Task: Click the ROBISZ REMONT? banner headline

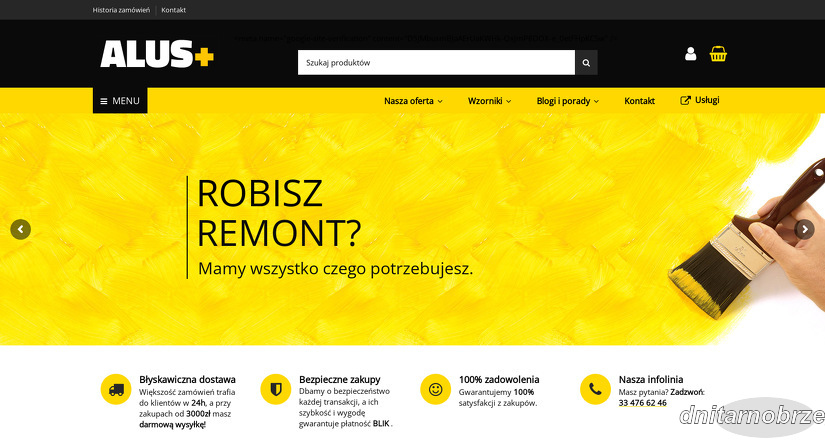Action: [x=279, y=213]
